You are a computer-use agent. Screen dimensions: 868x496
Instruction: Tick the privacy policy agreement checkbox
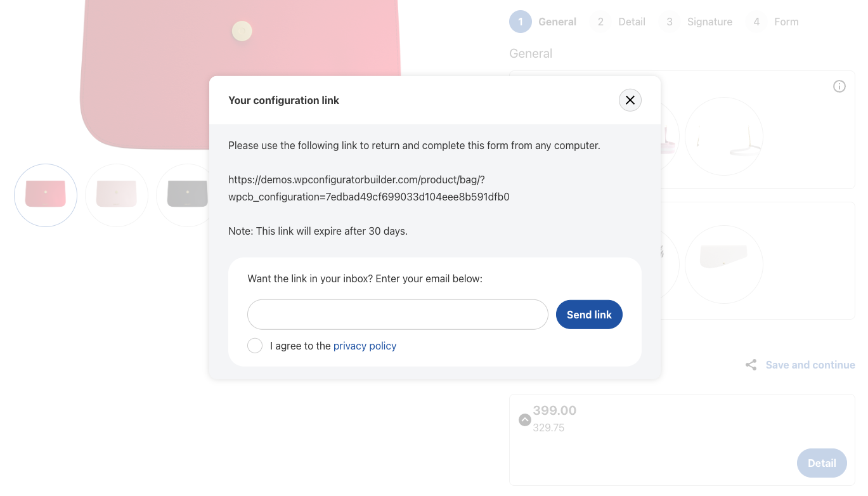pos(255,346)
